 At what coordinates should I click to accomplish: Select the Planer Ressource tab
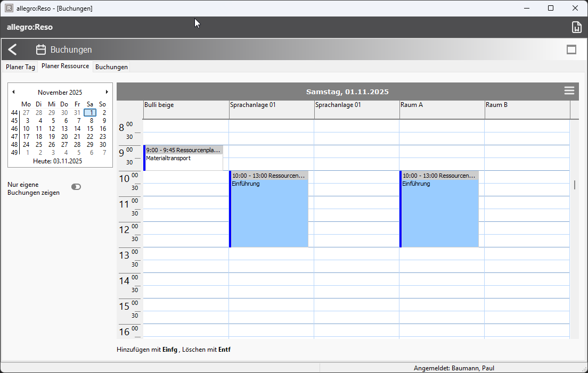tap(65, 67)
